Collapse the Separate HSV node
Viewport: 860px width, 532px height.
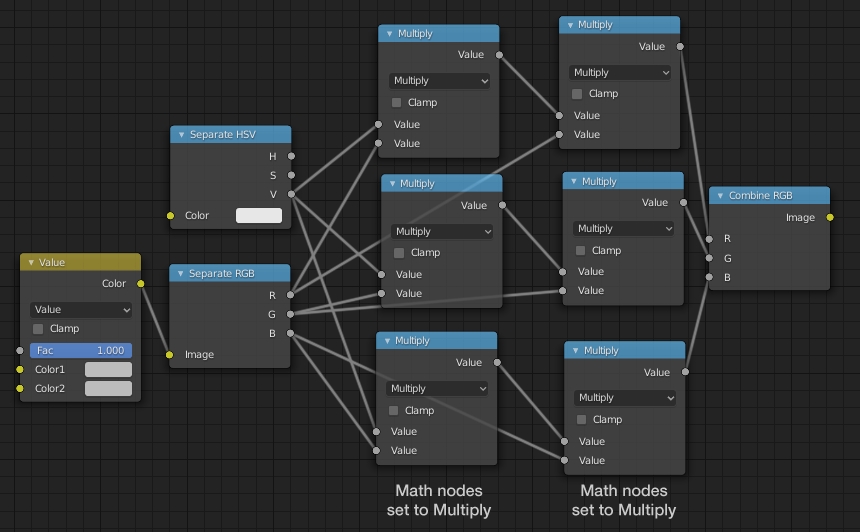pos(182,135)
